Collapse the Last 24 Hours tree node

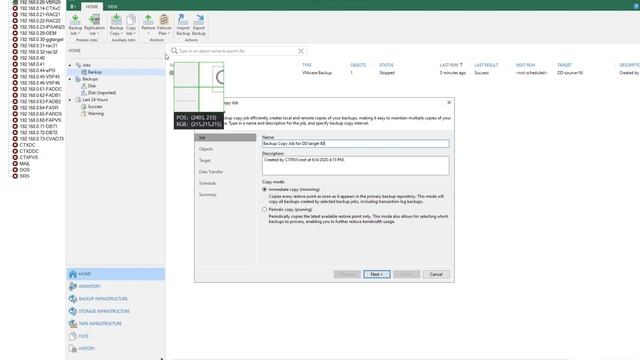coord(70,100)
